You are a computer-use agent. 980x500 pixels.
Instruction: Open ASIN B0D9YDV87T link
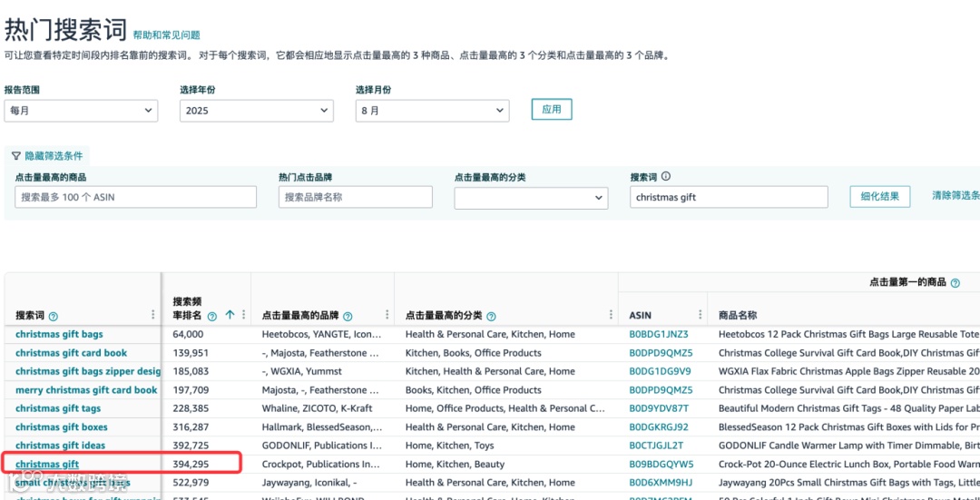[x=660, y=408]
